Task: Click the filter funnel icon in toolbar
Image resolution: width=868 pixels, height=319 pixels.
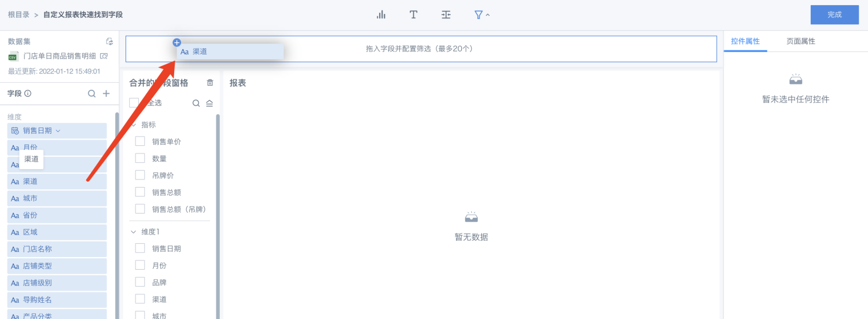Action: point(479,15)
